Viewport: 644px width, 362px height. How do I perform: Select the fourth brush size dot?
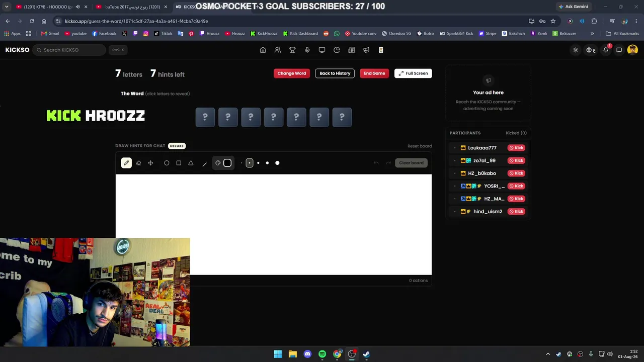click(x=267, y=163)
